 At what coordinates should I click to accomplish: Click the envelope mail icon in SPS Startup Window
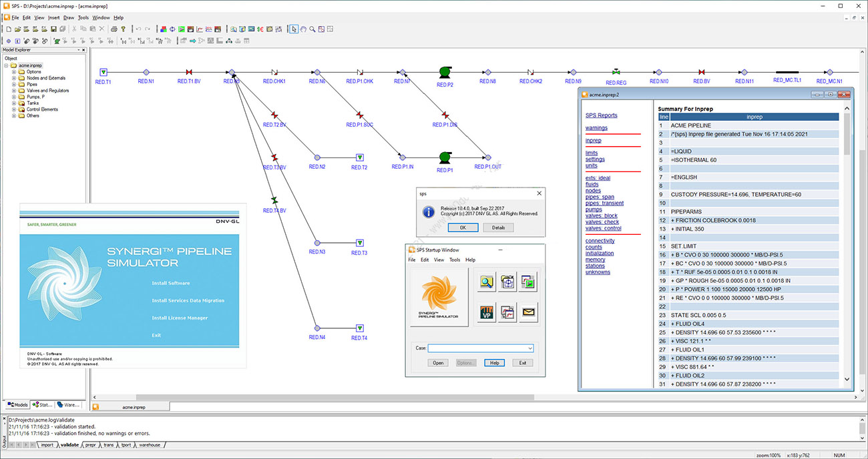click(x=528, y=312)
